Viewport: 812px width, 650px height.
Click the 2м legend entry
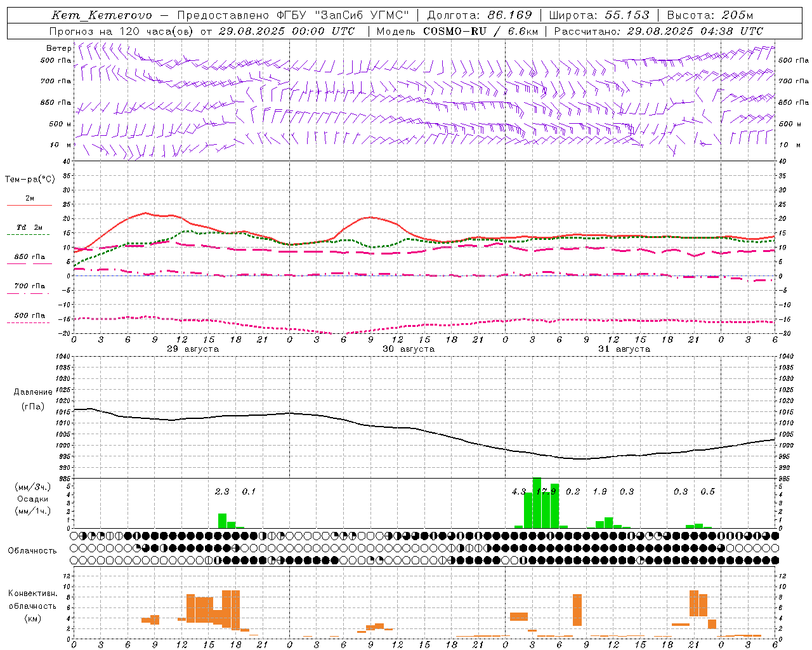click(30, 198)
